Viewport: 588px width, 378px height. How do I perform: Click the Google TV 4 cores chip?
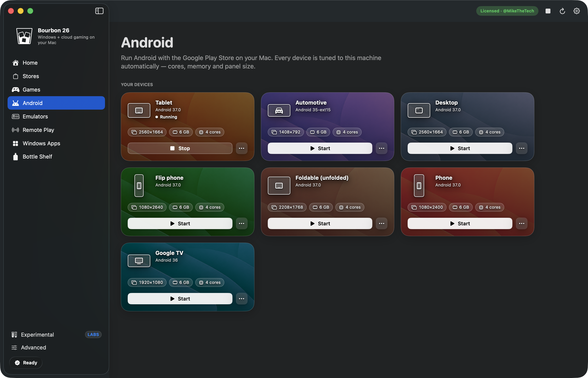tap(210, 282)
